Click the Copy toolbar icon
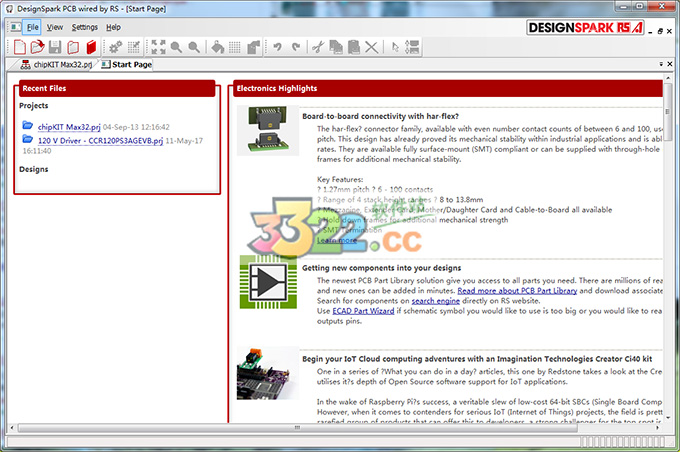The width and height of the screenshot is (680, 452). 336,47
